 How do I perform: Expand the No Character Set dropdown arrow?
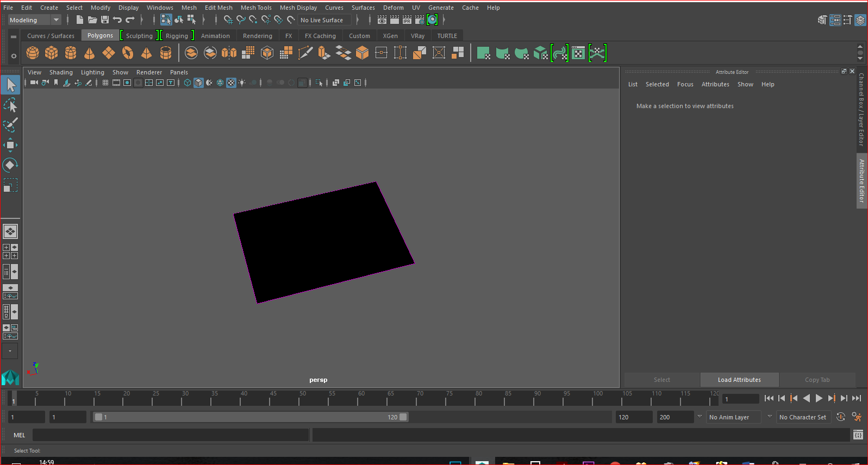pyautogui.click(x=770, y=417)
